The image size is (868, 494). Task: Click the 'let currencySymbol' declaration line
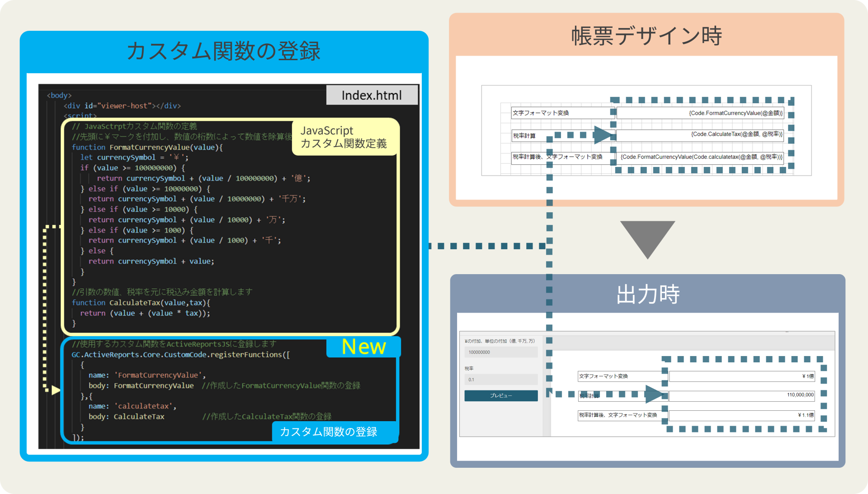pyautogui.click(x=134, y=157)
